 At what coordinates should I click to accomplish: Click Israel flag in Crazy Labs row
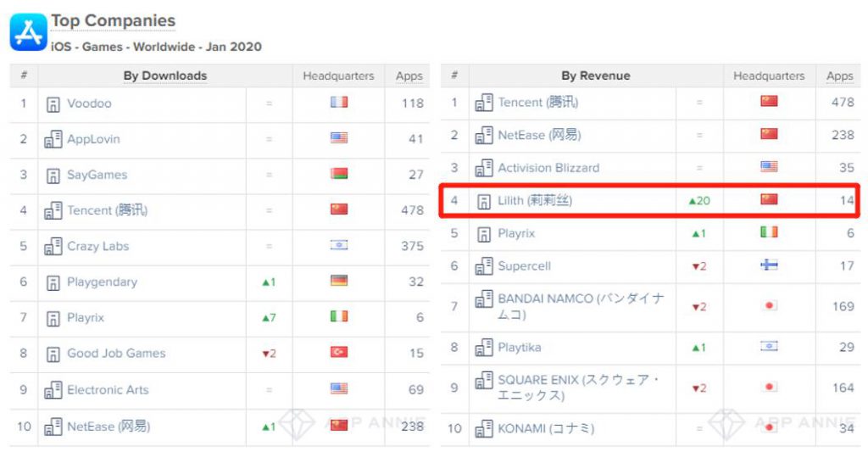tap(339, 245)
